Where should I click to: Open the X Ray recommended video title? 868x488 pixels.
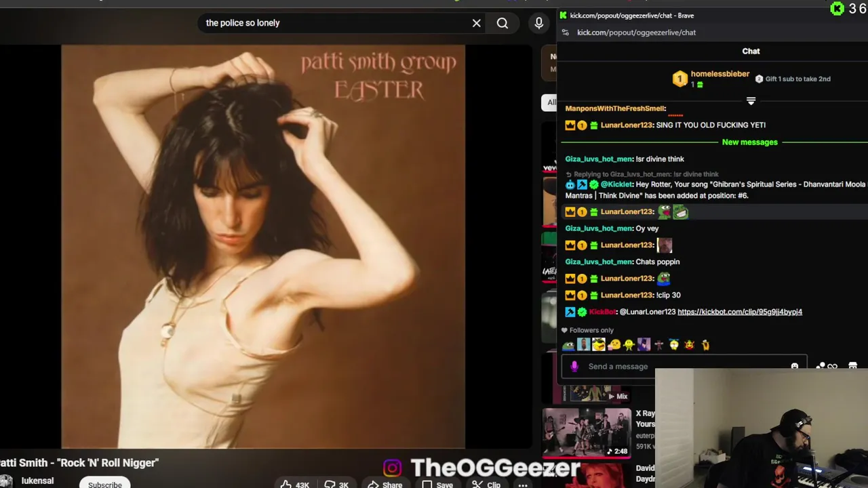(x=646, y=418)
